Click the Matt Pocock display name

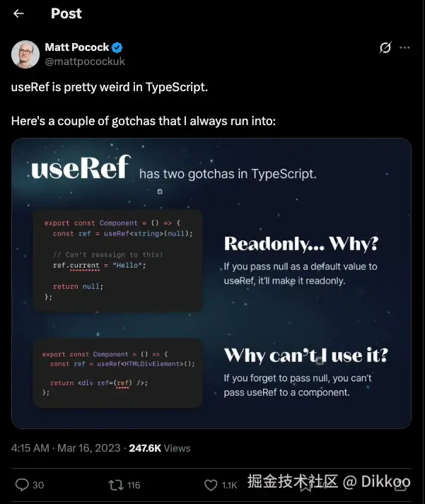[x=77, y=47]
